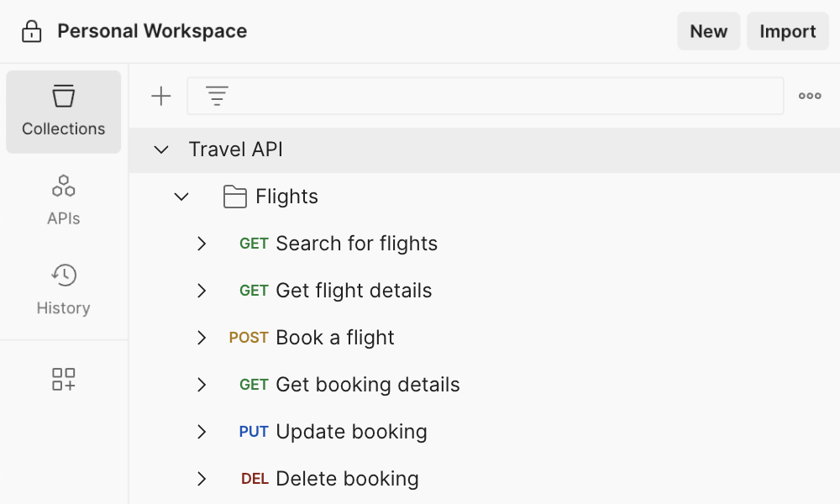
Task: Select the Get booking details request
Action: tap(367, 385)
